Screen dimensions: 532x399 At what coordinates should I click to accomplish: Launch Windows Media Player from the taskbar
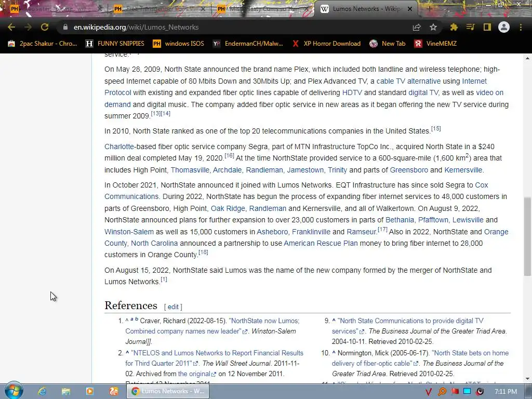tap(90, 391)
